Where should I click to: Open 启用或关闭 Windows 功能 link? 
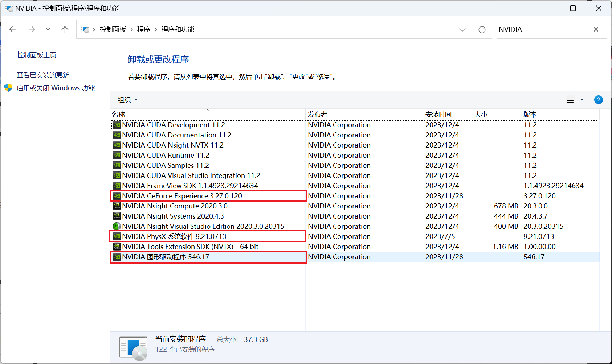[56, 88]
